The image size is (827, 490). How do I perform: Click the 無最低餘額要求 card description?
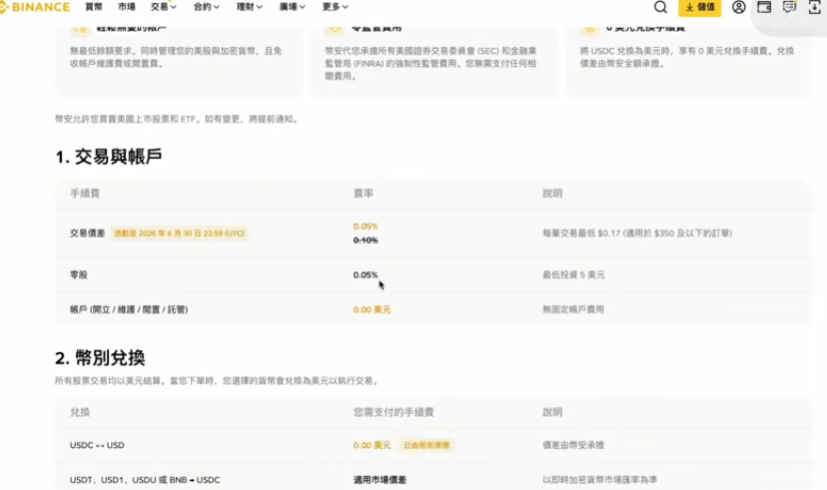[176, 57]
